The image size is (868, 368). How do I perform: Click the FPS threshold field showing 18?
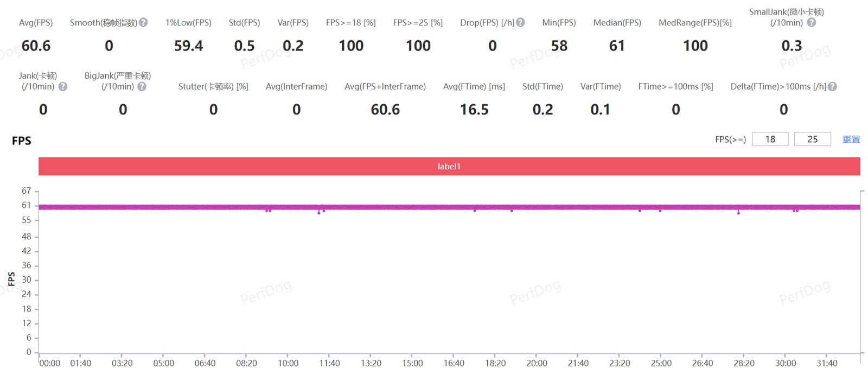[770, 139]
